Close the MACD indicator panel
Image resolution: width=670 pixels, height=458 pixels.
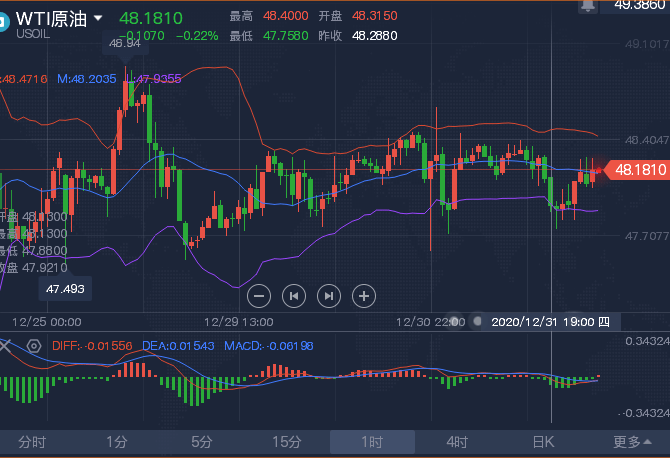point(5,346)
